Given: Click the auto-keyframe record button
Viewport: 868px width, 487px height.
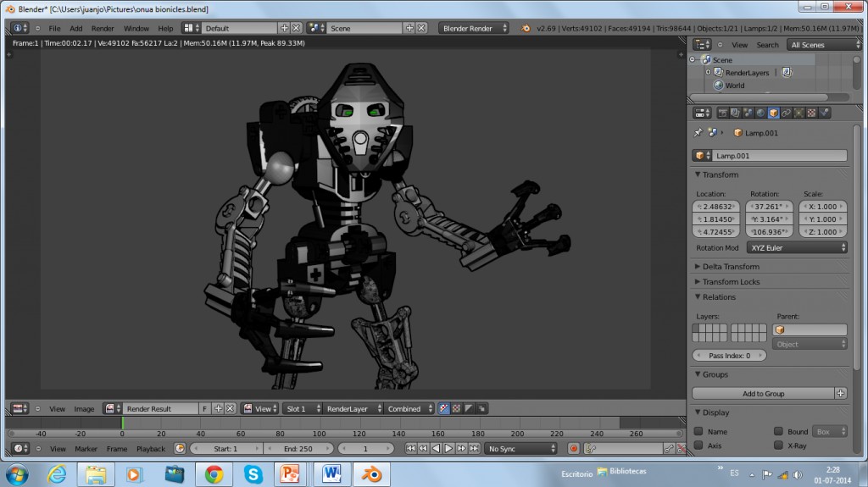Looking at the screenshot, I should tap(574, 449).
